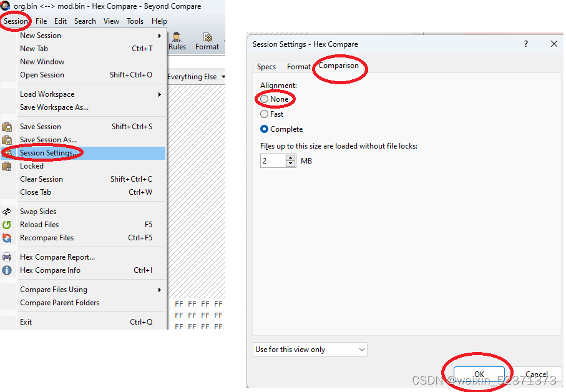566x392 pixels.
Task: Decrease the file size MB spinner
Action: (290, 164)
